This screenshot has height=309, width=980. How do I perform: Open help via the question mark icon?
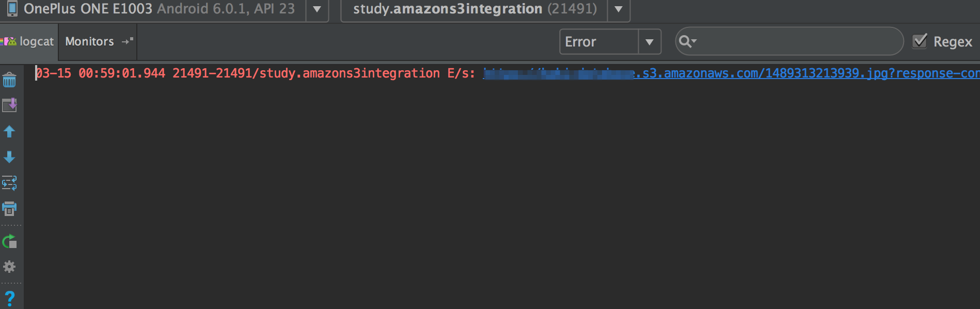pyautogui.click(x=9, y=298)
